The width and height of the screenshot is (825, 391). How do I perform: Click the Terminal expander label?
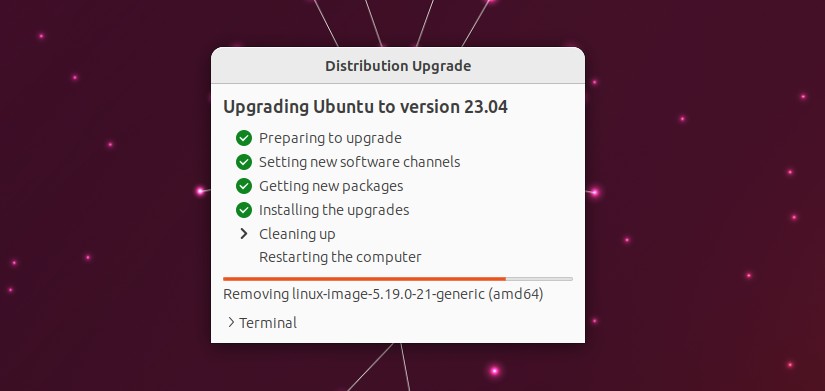(268, 323)
